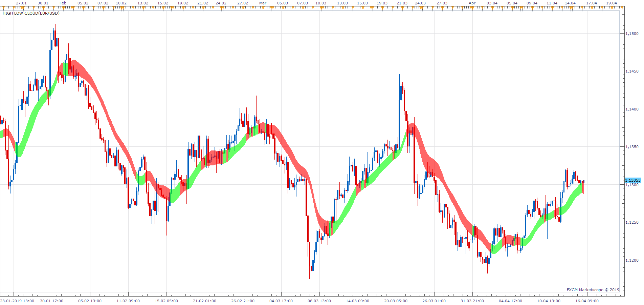Viewport: 644px width, 305px height.
Task: Click bottom axis label 10.04 13:00
Action: (549, 301)
